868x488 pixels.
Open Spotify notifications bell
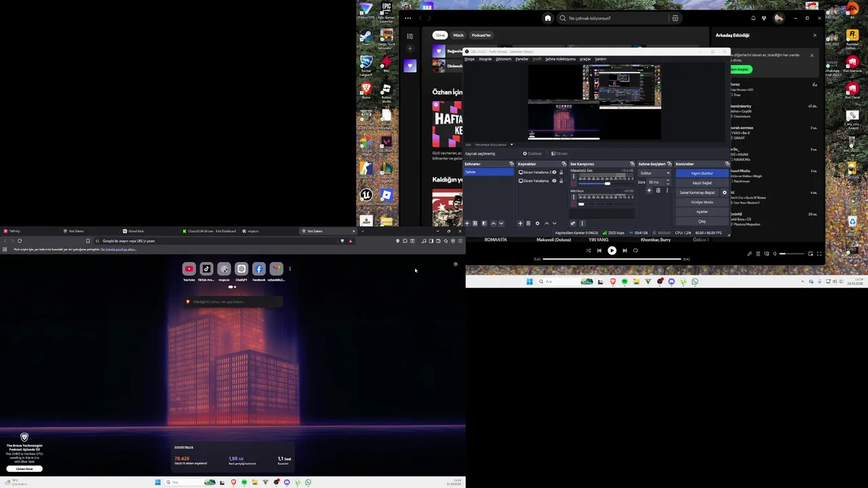point(753,18)
